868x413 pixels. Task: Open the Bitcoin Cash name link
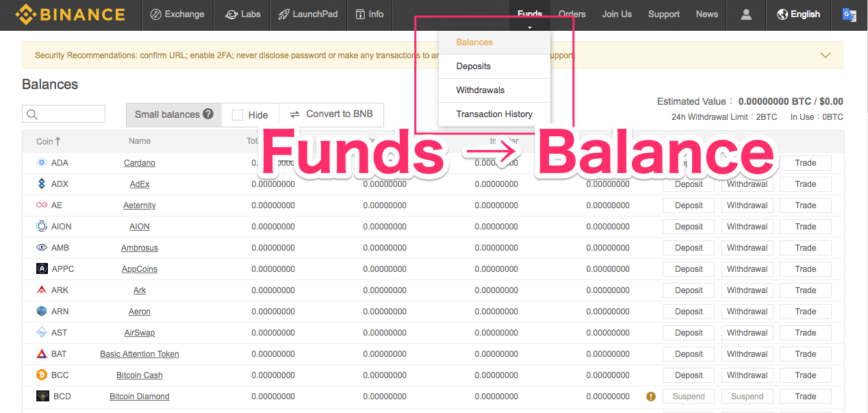click(140, 375)
